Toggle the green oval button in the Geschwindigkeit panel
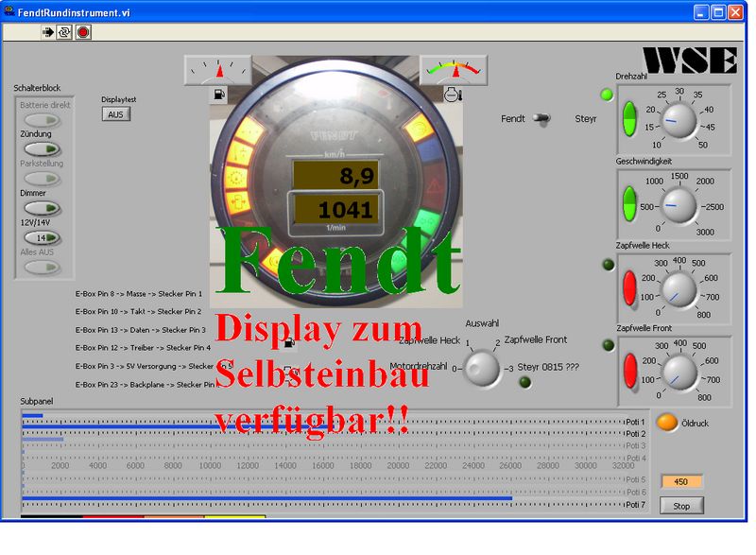 point(629,204)
